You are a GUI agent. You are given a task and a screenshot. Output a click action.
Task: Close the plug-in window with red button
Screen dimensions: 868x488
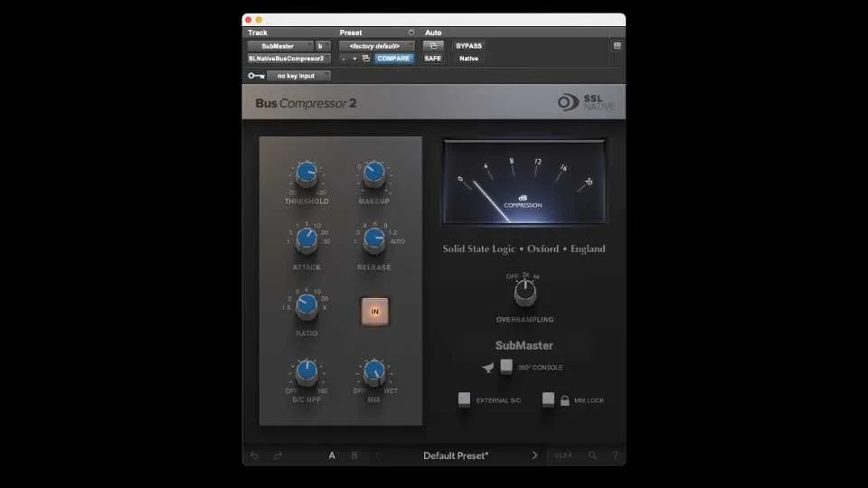click(249, 20)
